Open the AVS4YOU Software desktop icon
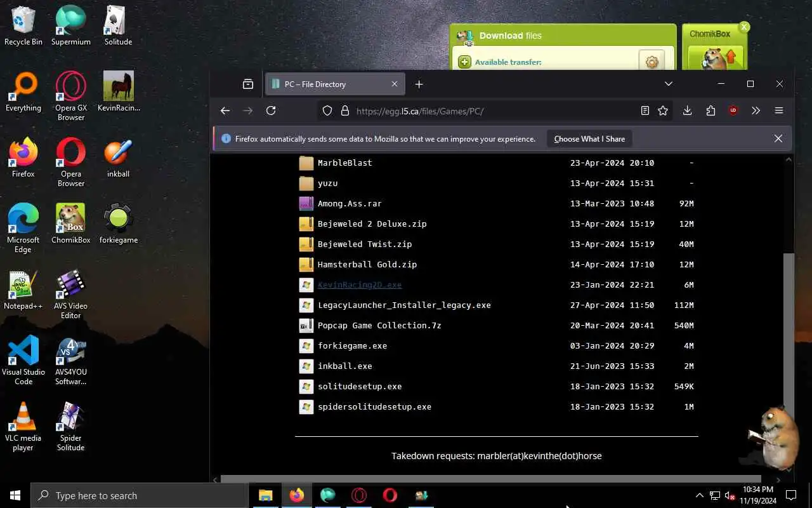 pyautogui.click(x=71, y=361)
